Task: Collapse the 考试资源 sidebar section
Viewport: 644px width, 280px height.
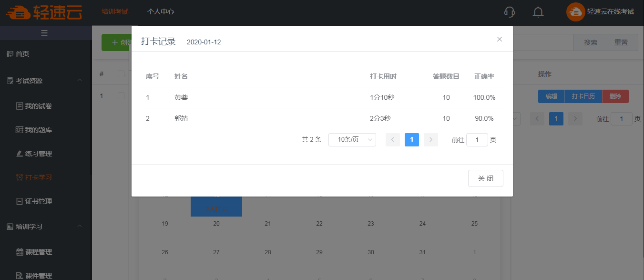Action: coord(80,81)
